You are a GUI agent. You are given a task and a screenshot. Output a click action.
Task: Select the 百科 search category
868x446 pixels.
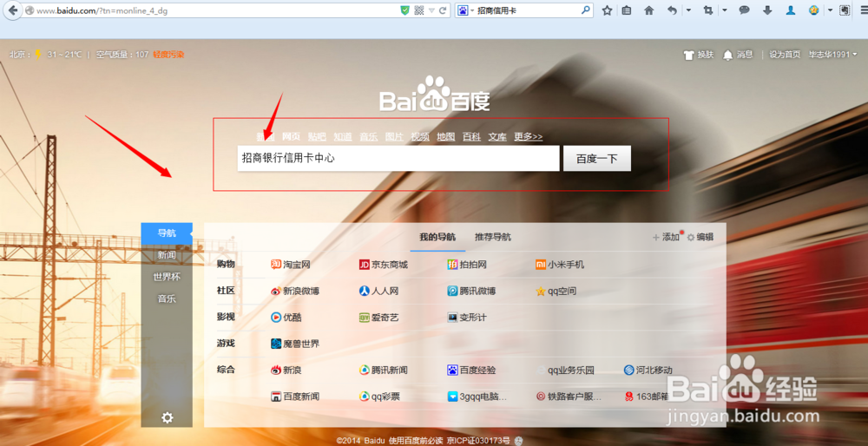click(471, 137)
